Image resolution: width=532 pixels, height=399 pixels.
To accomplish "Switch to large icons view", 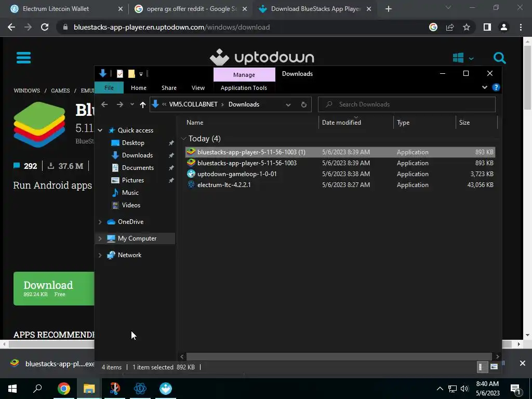I will tap(494, 367).
